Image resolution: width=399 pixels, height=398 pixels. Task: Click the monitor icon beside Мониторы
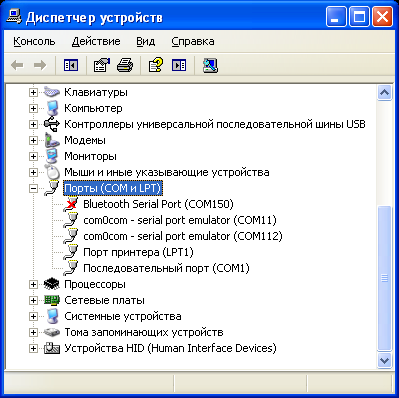coord(52,156)
